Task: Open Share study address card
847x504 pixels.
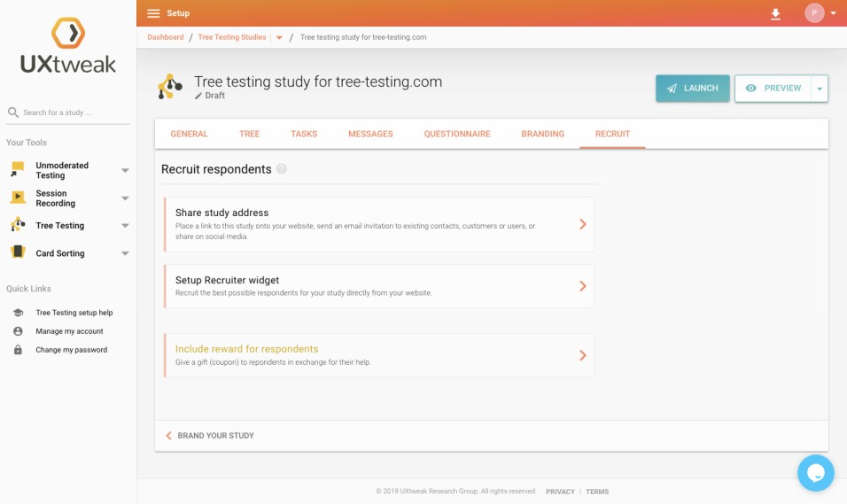Action: click(379, 224)
